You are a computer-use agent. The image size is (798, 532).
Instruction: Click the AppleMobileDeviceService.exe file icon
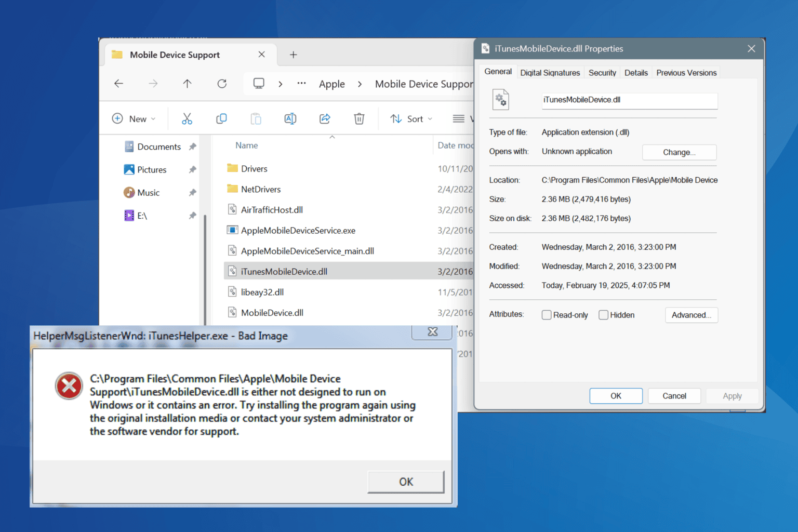233,230
